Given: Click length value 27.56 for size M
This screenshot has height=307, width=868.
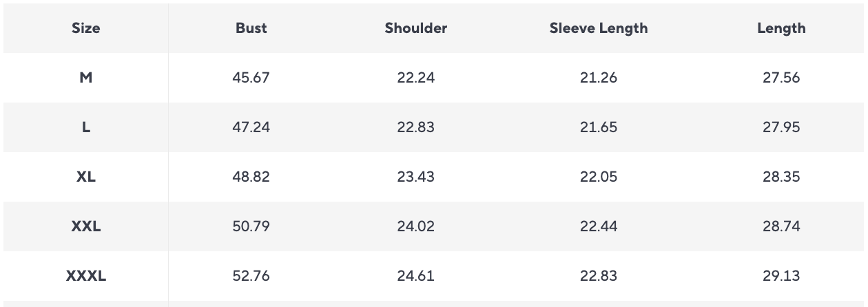Looking at the screenshot, I should point(781,78).
